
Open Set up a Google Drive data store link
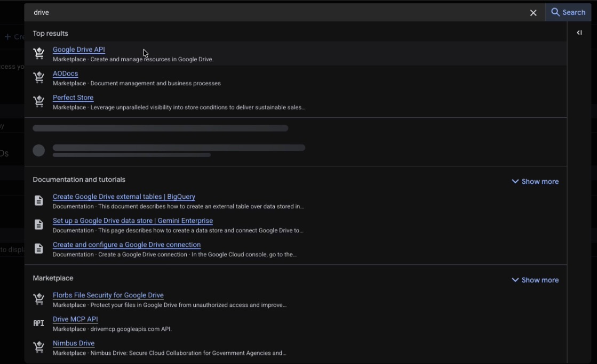click(133, 221)
